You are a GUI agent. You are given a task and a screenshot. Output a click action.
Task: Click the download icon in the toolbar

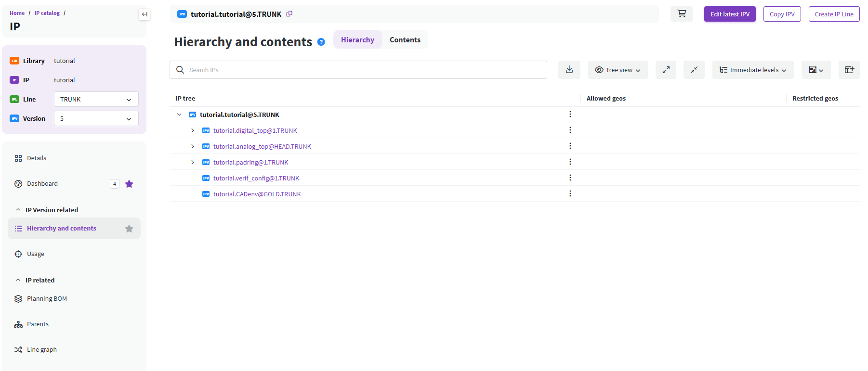(569, 70)
